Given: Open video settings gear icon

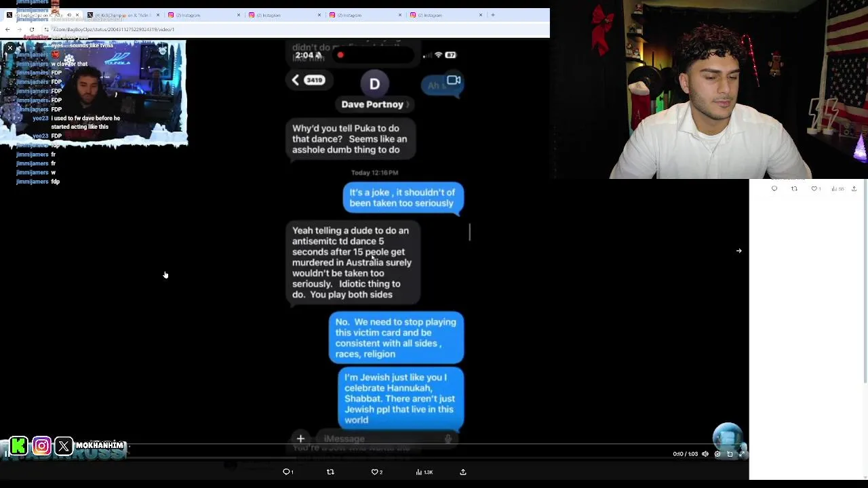Looking at the screenshot, I should pyautogui.click(x=717, y=454).
